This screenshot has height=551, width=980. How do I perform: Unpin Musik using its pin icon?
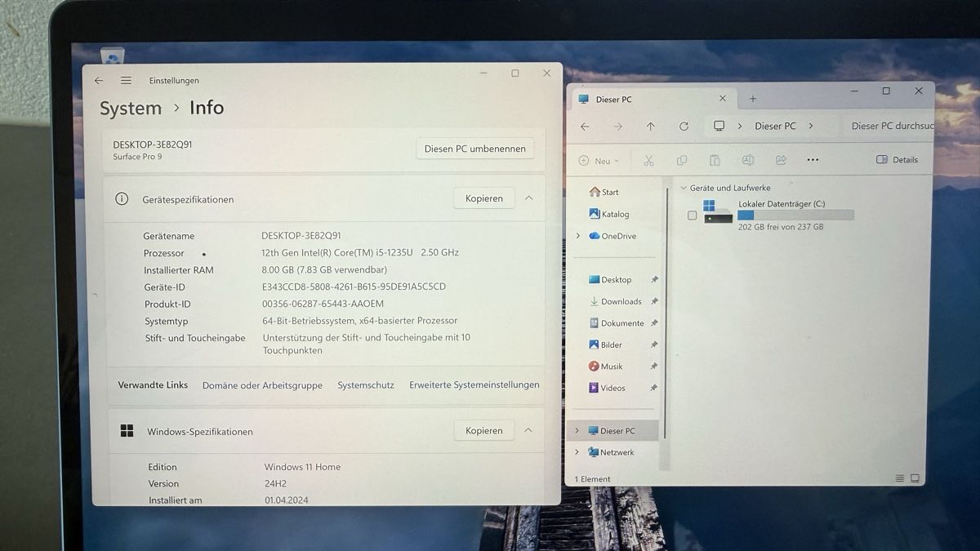654,367
